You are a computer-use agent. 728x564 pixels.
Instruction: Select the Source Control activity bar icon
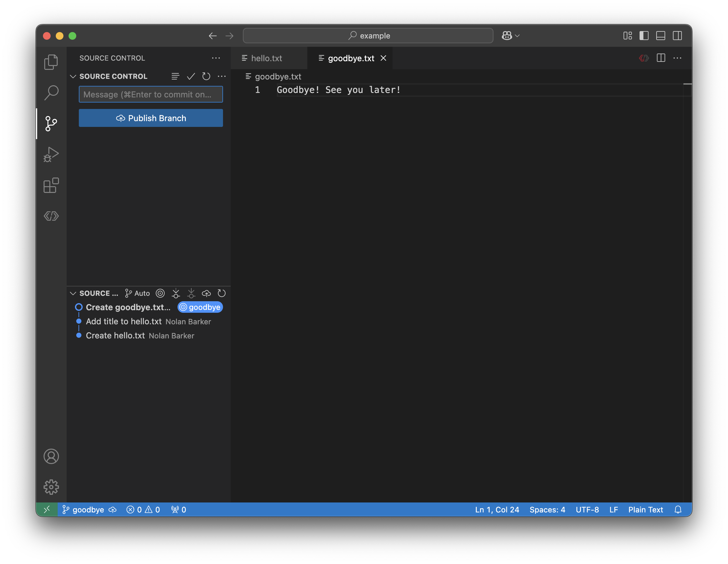pos(51,124)
